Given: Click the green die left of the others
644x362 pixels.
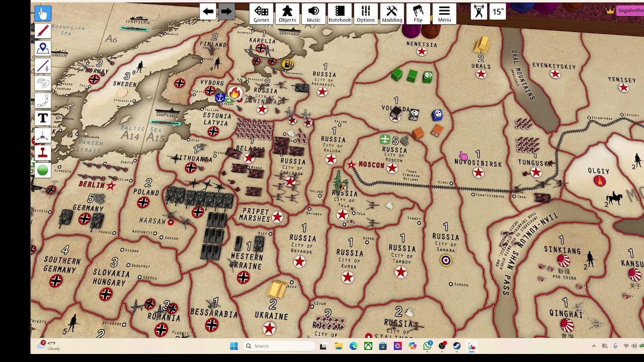Looking at the screenshot, I should point(397,75).
